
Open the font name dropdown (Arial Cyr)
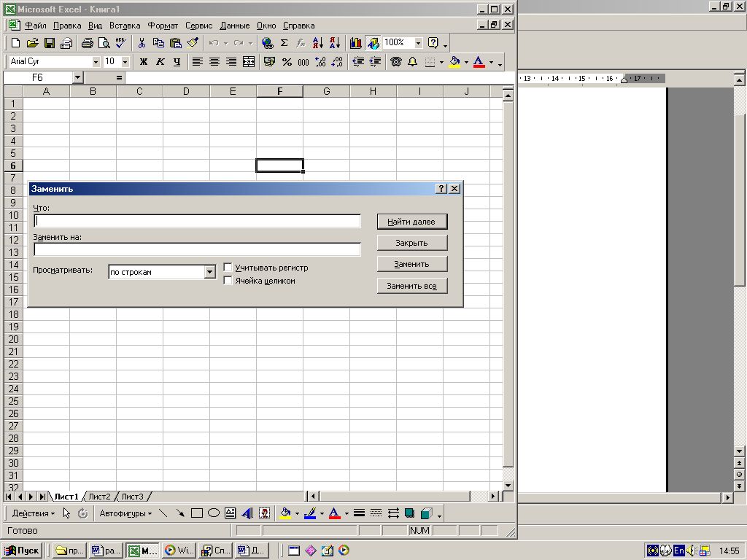point(96,62)
